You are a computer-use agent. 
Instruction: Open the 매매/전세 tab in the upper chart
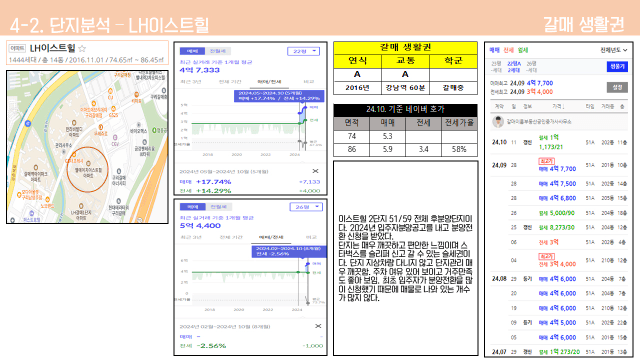click(269, 82)
